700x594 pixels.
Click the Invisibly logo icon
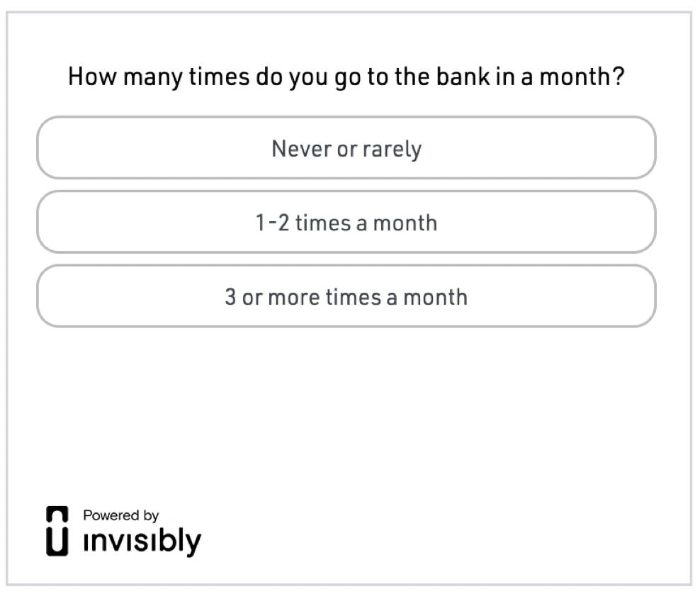pyautogui.click(x=57, y=531)
